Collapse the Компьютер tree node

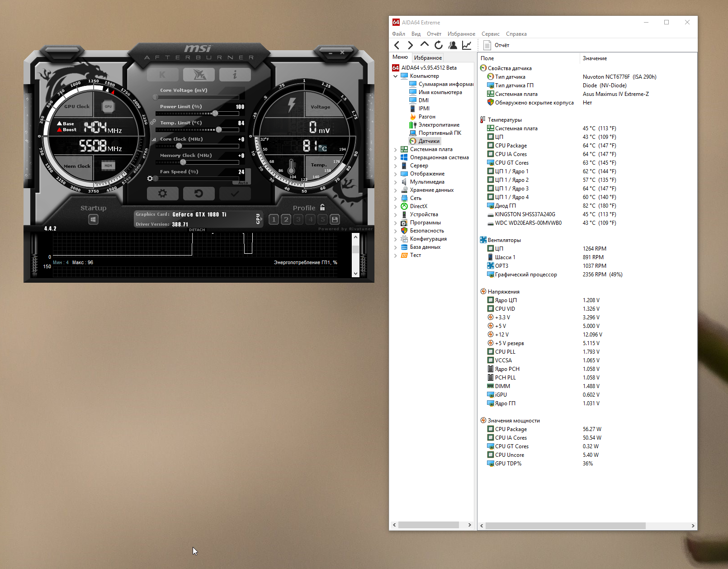point(396,76)
